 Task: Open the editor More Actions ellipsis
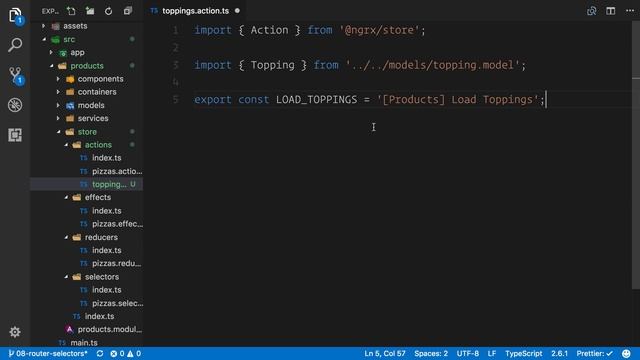(630, 11)
